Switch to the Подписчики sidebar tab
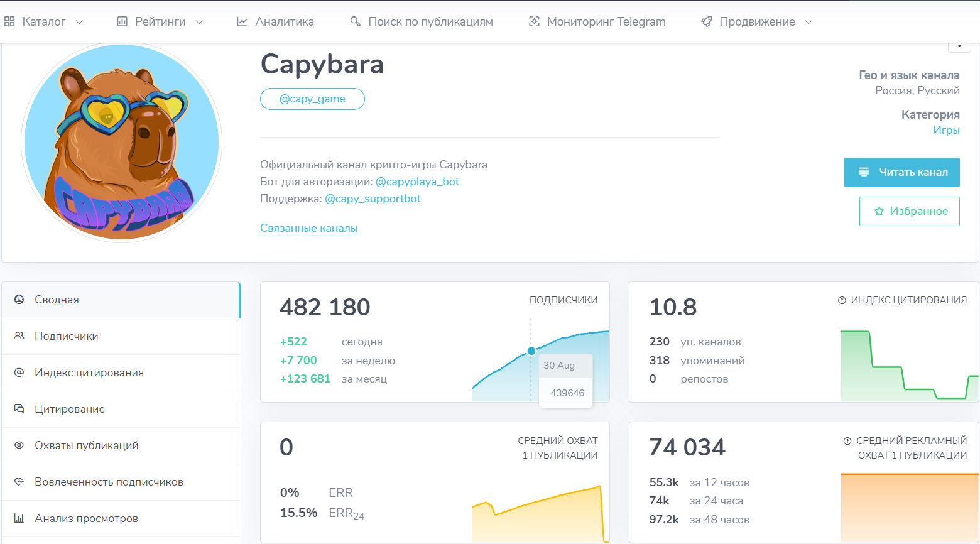This screenshot has width=980, height=544. click(x=66, y=336)
